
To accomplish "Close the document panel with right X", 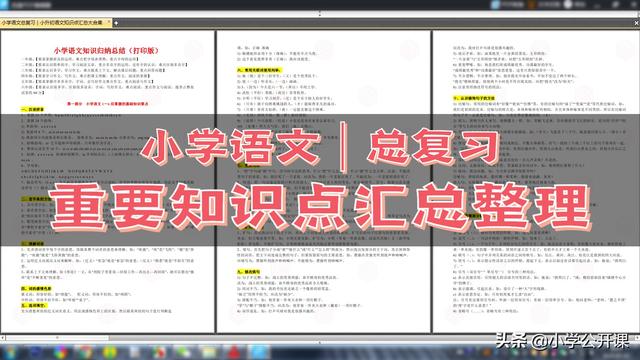I will (636, 23).
